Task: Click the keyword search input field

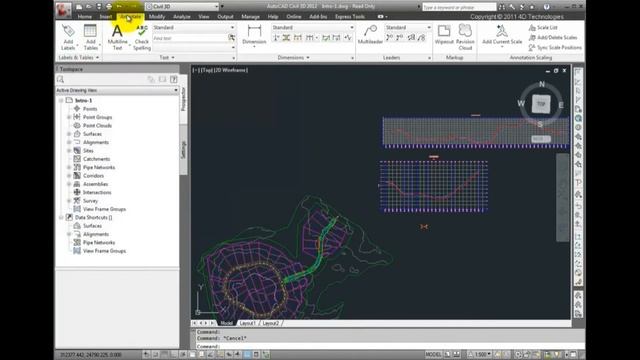Action: (x=459, y=7)
